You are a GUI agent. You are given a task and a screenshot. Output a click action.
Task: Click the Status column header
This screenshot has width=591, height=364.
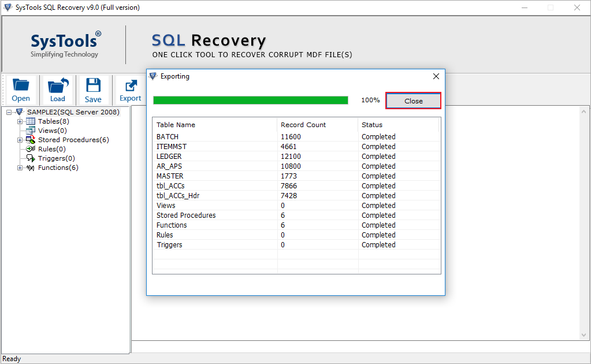(399, 125)
